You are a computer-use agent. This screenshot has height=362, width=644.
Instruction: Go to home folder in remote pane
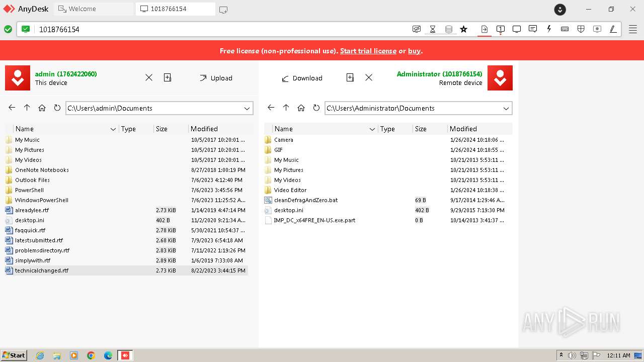pos(301,108)
